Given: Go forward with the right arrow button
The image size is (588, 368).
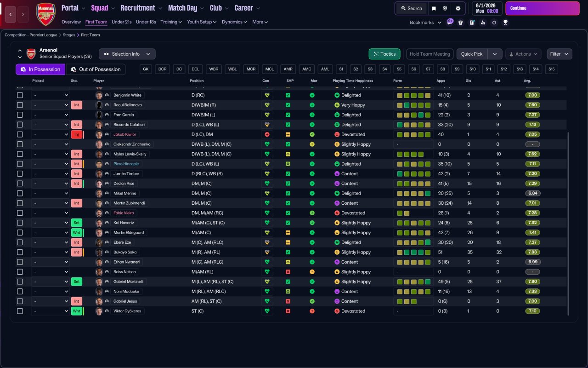Looking at the screenshot, I should [x=23, y=15].
